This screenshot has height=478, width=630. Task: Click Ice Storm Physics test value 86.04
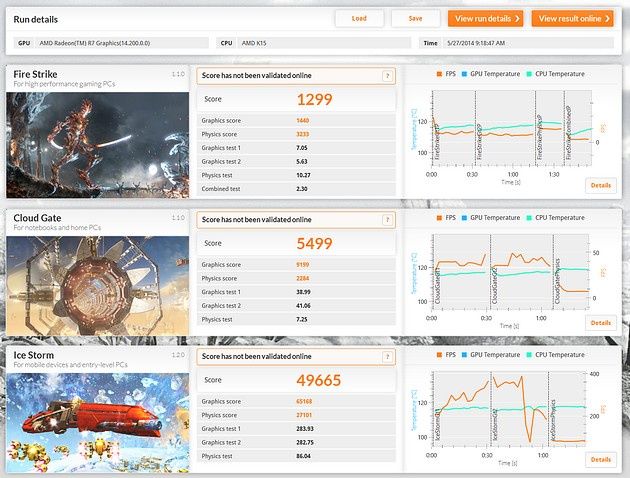pos(303,456)
